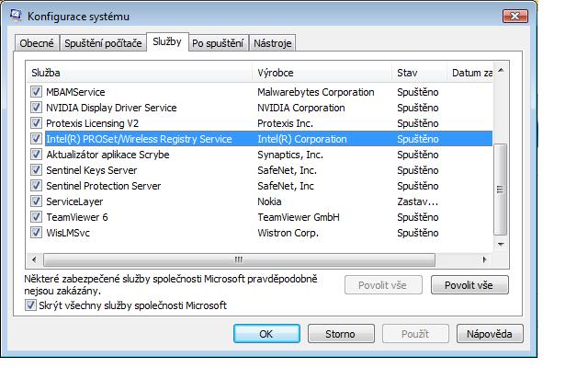The height and width of the screenshot is (368, 588).
Task: Click the horizontal scrollbar right arrow
Action: [485, 259]
